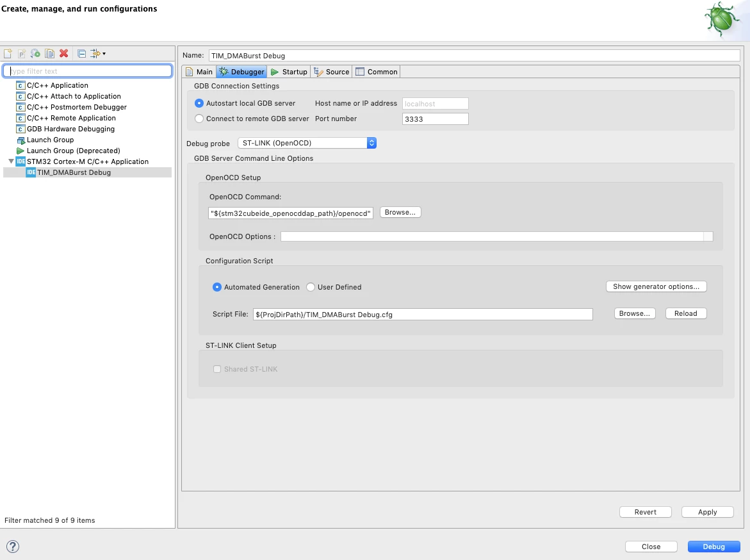Image resolution: width=750 pixels, height=560 pixels.
Task: Click the Debugger tab bug icon
Action: (224, 72)
